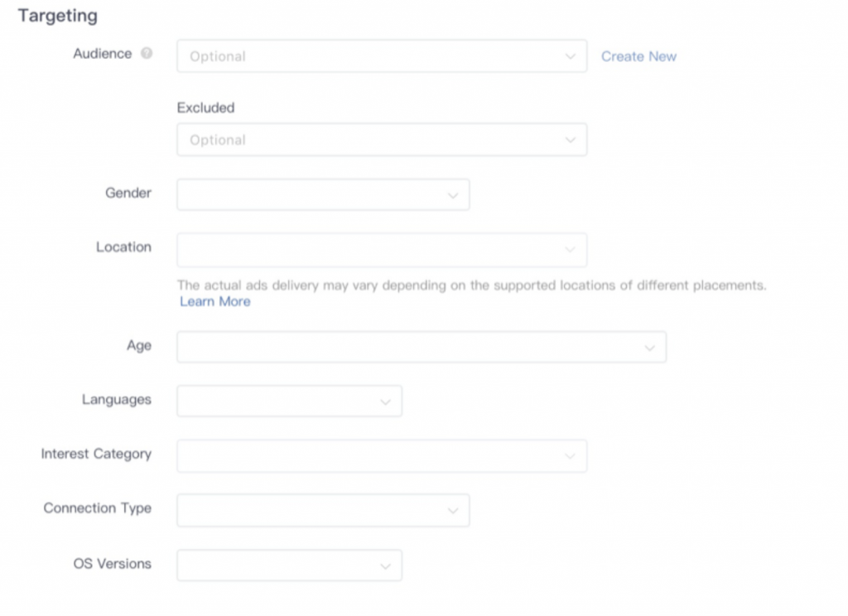Click the Interest Category chevron arrow

(570, 456)
